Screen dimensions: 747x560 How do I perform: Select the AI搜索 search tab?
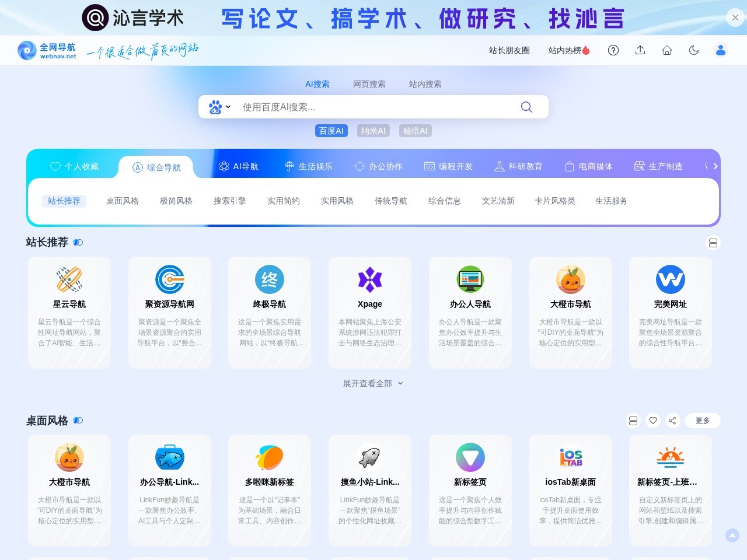pyautogui.click(x=317, y=84)
